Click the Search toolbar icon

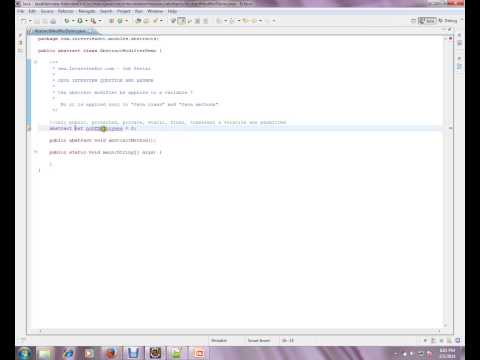(155, 21)
